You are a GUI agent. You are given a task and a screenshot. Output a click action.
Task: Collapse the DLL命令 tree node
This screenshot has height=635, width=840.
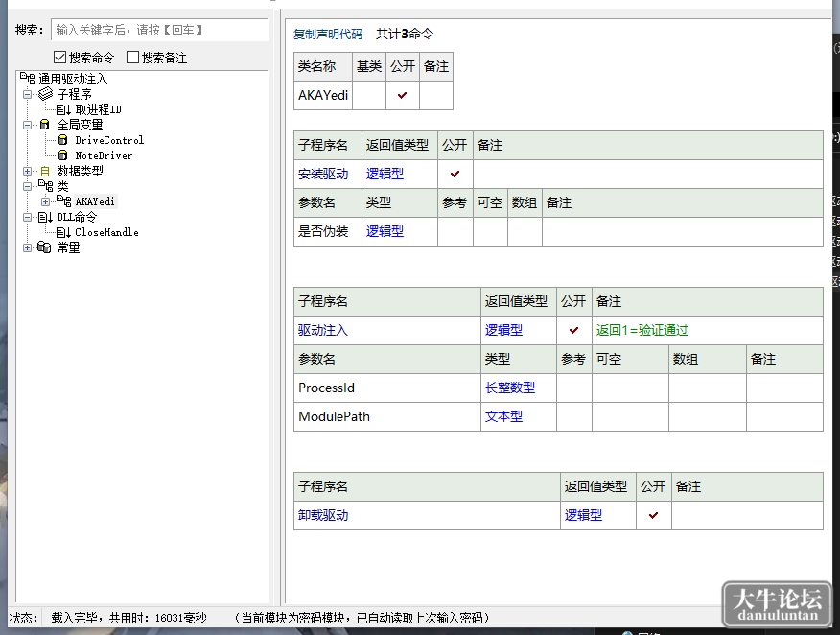[27, 217]
